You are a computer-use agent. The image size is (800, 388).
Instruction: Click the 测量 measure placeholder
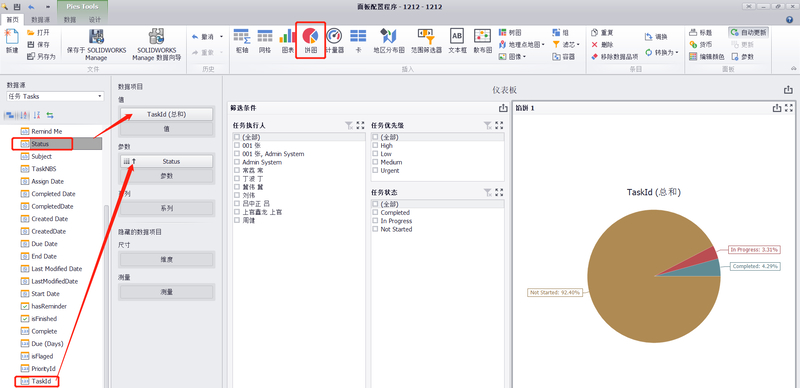pos(166,292)
